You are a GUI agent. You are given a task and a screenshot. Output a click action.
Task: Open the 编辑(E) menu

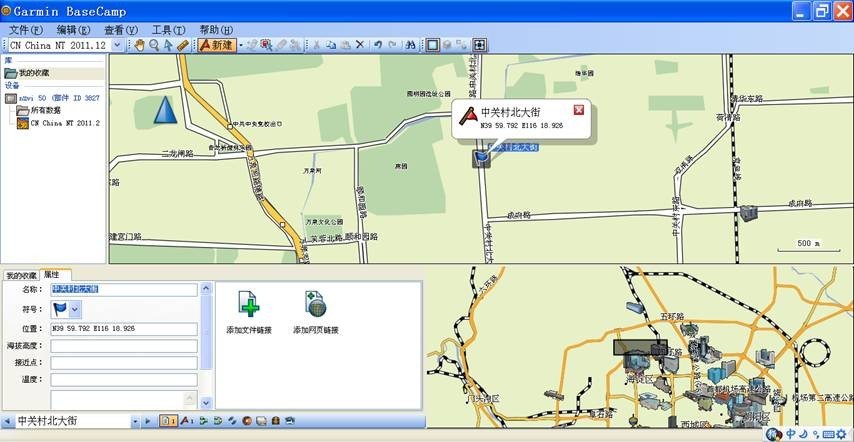tap(74, 29)
